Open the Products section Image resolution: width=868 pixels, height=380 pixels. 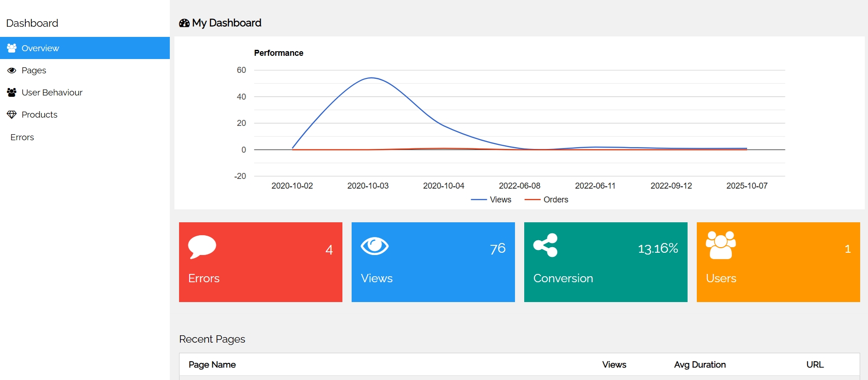(85, 114)
